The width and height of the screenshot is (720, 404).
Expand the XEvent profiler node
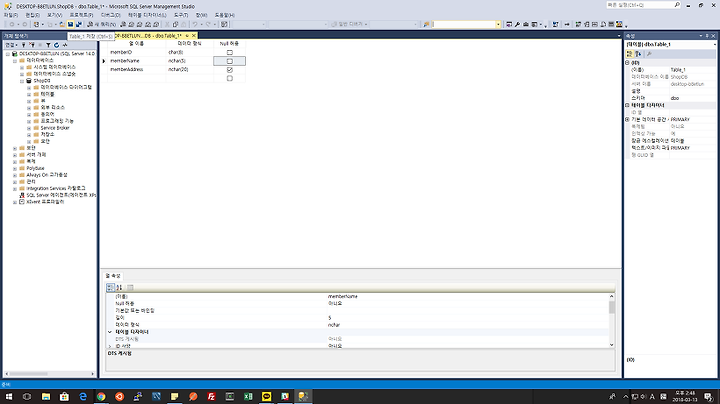coord(15,202)
